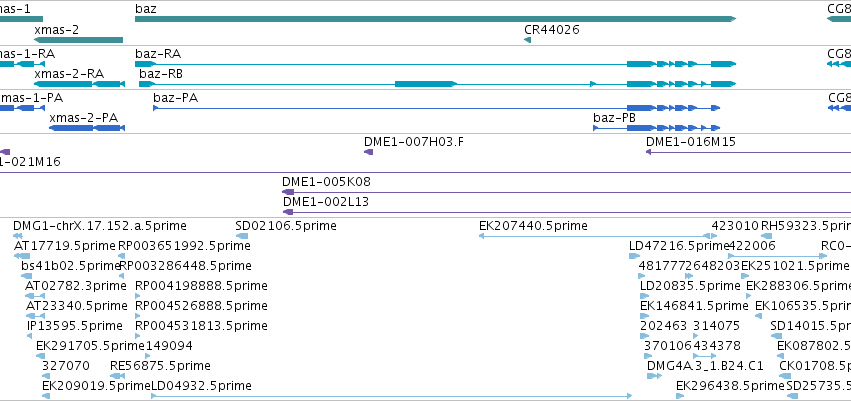Click the RH59323.5prime label
This screenshot has height=401, width=851.
806,225
